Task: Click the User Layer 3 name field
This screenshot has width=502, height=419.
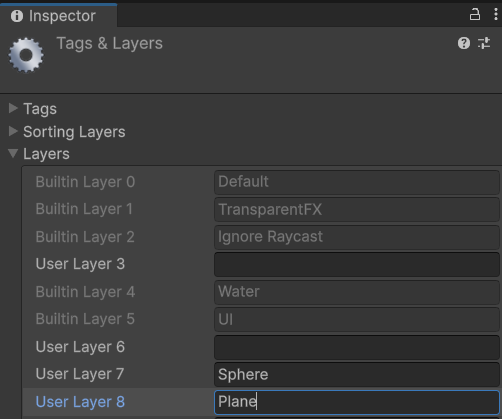Action: (x=357, y=264)
